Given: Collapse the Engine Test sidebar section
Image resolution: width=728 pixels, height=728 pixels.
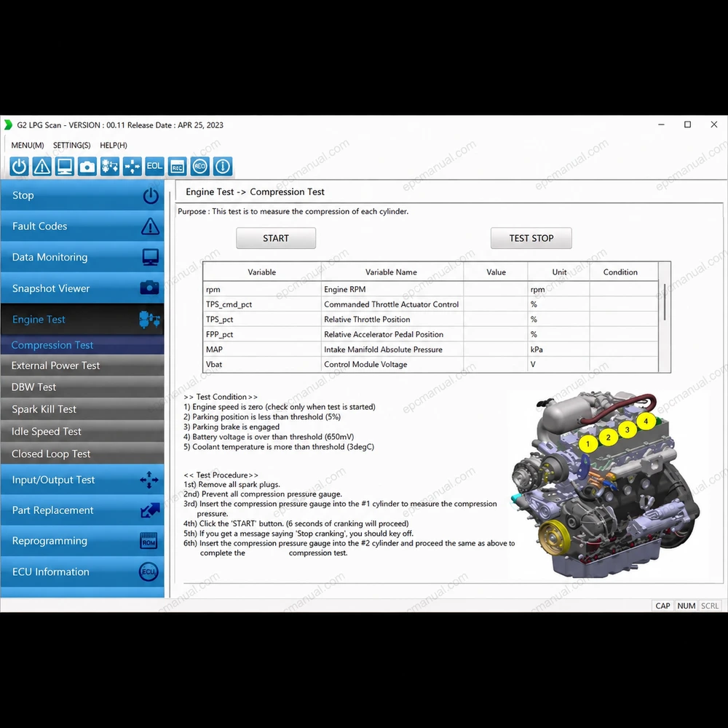Looking at the screenshot, I should [82, 320].
